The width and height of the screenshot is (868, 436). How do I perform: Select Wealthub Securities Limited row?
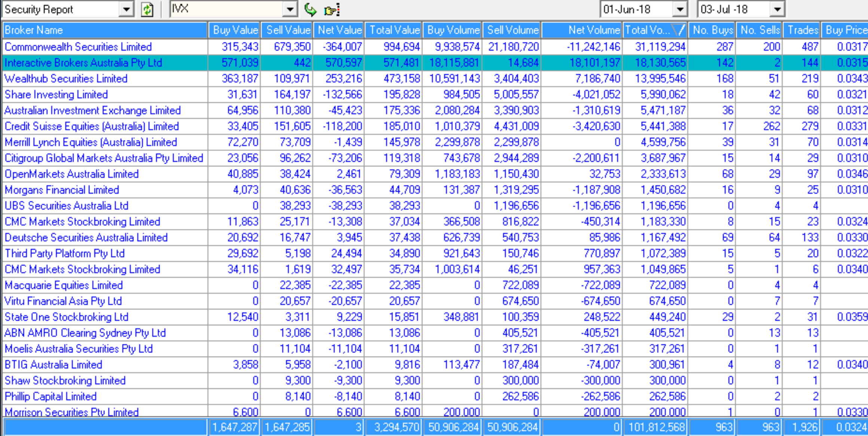coord(435,79)
